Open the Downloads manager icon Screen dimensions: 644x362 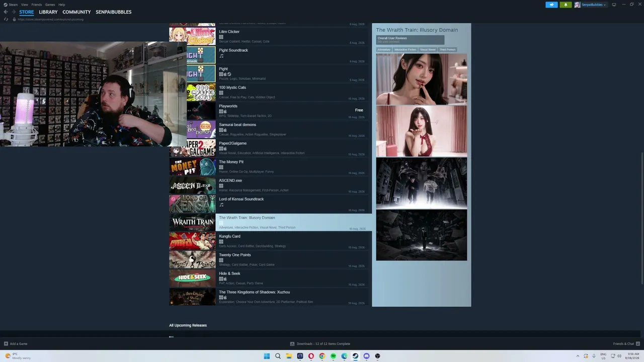pyautogui.click(x=292, y=344)
